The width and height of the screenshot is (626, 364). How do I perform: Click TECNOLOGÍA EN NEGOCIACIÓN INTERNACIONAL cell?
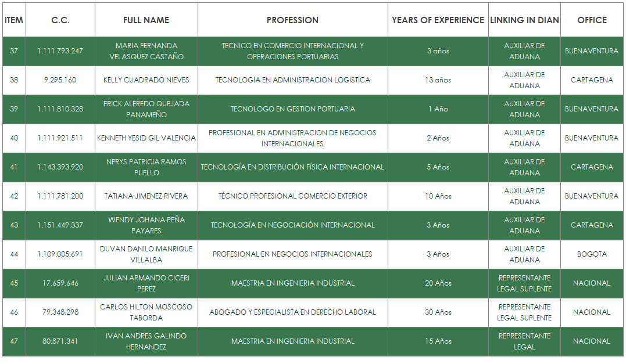coord(292,225)
